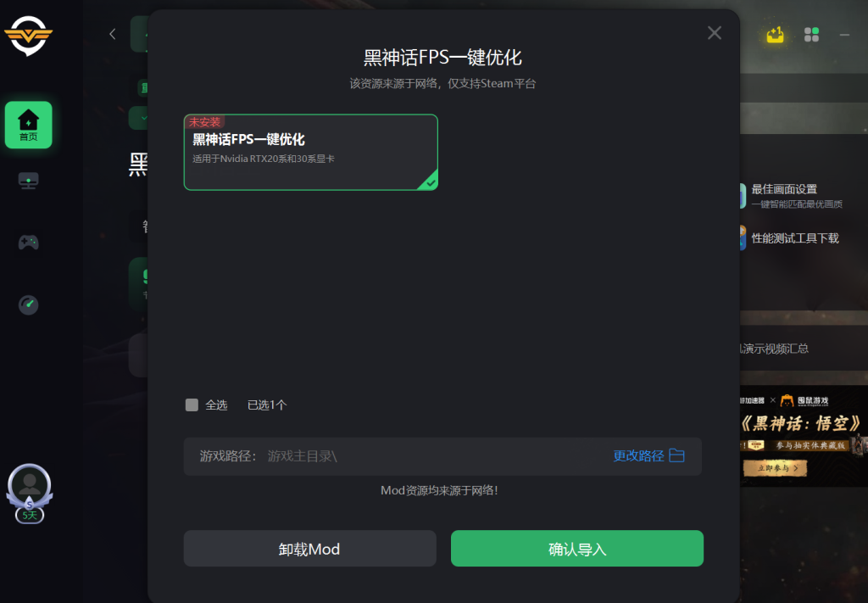The image size is (868, 603).
Task: Open the gamepad games library icon
Action: point(28,242)
